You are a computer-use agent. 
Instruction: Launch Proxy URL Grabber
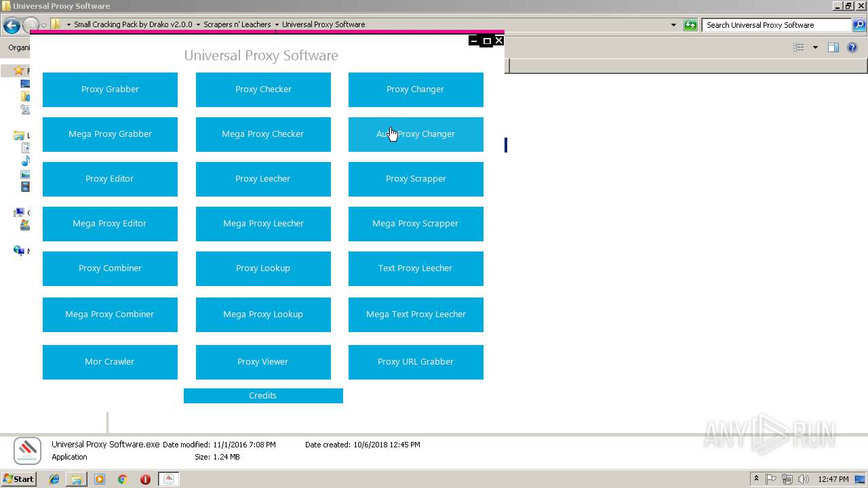tap(416, 362)
